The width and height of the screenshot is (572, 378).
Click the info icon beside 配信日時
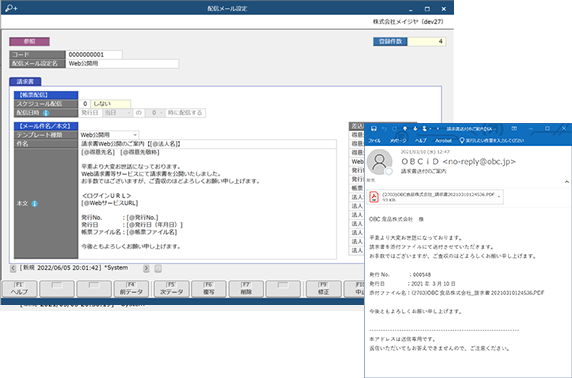pos(46,113)
